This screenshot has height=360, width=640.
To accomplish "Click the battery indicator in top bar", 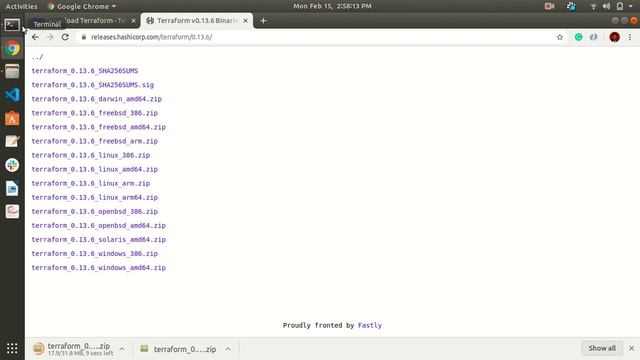I will coord(620,6).
